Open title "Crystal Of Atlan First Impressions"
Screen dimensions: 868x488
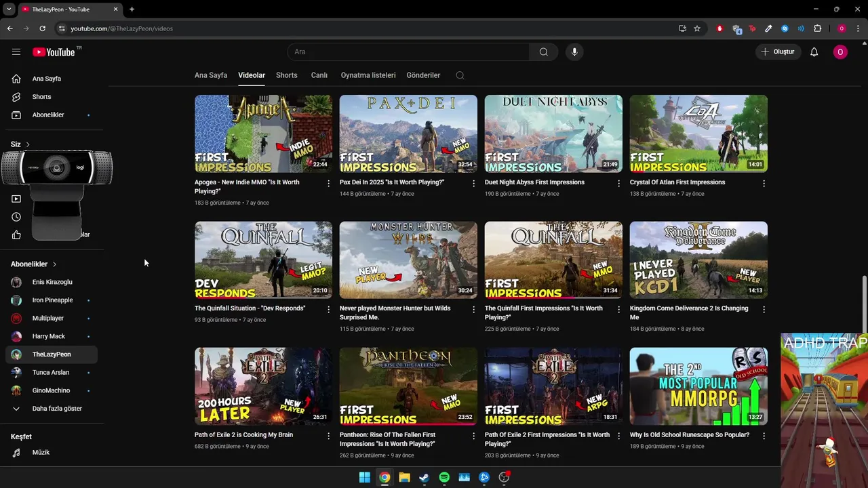point(677,182)
